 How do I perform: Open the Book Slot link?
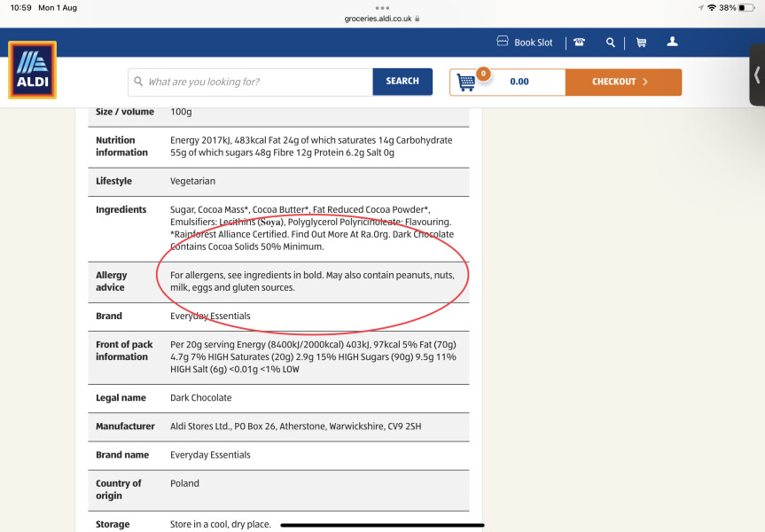pos(525,43)
